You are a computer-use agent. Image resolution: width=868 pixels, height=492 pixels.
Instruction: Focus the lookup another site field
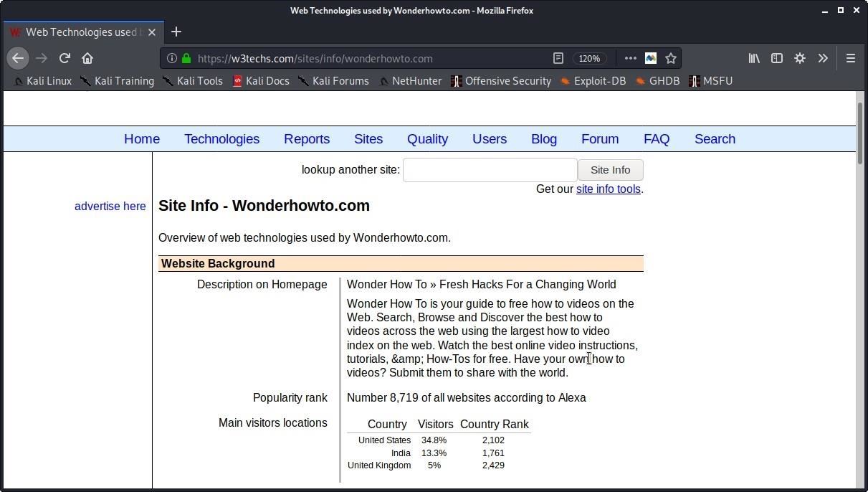coord(490,170)
